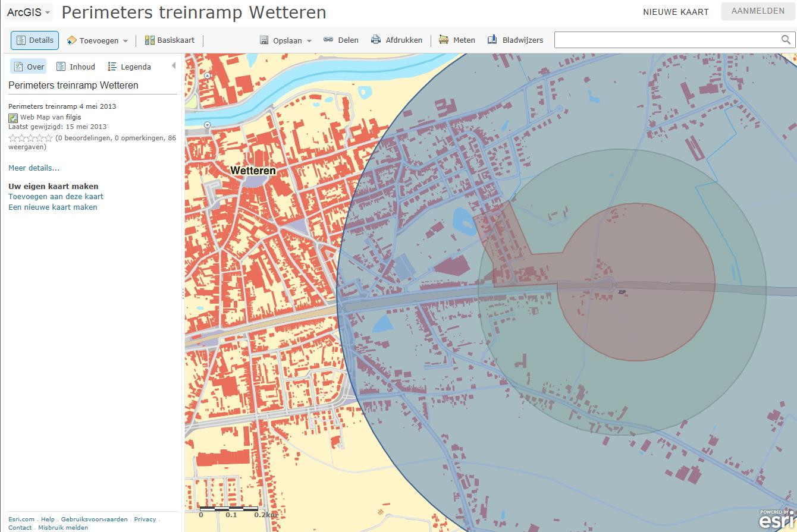Click the Toevoegen add-layer icon
This screenshot has width=797, height=532.
click(72, 40)
